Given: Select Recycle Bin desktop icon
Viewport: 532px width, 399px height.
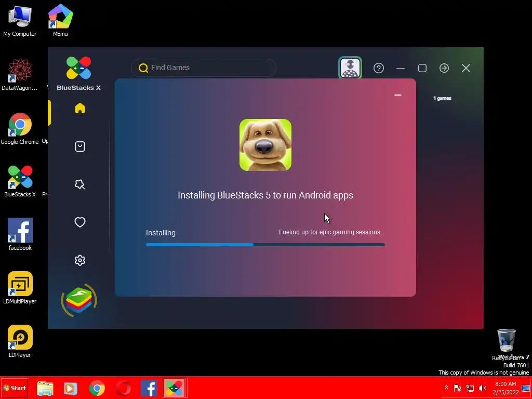Looking at the screenshot, I should click(x=506, y=345).
